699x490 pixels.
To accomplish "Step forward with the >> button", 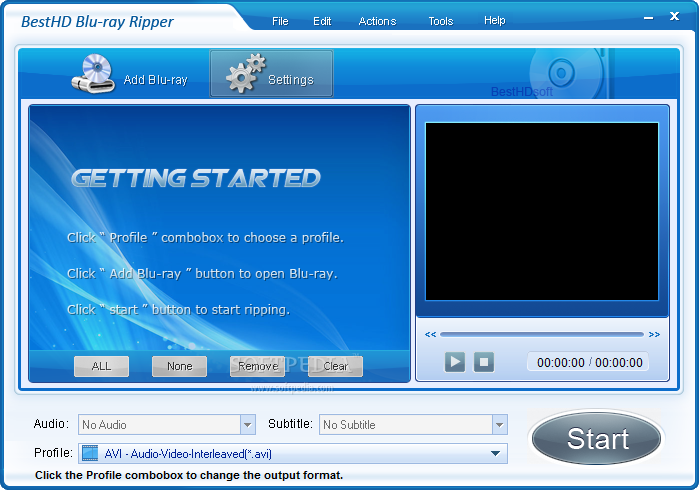I will [x=654, y=334].
